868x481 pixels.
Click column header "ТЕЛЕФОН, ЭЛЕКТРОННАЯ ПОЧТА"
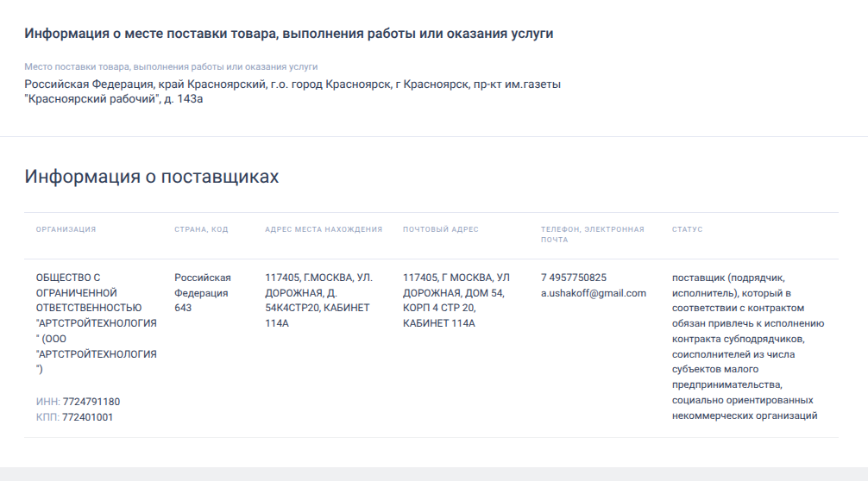pyautogui.click(x=592, y=234)
